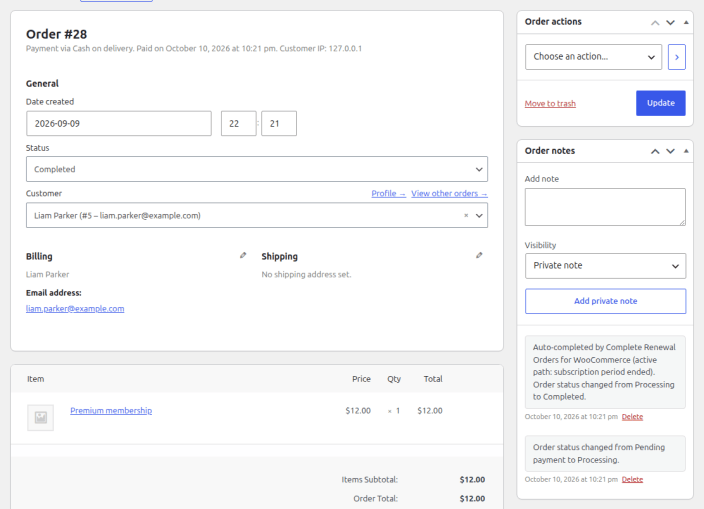Click the Update button

tap(660, 103)
